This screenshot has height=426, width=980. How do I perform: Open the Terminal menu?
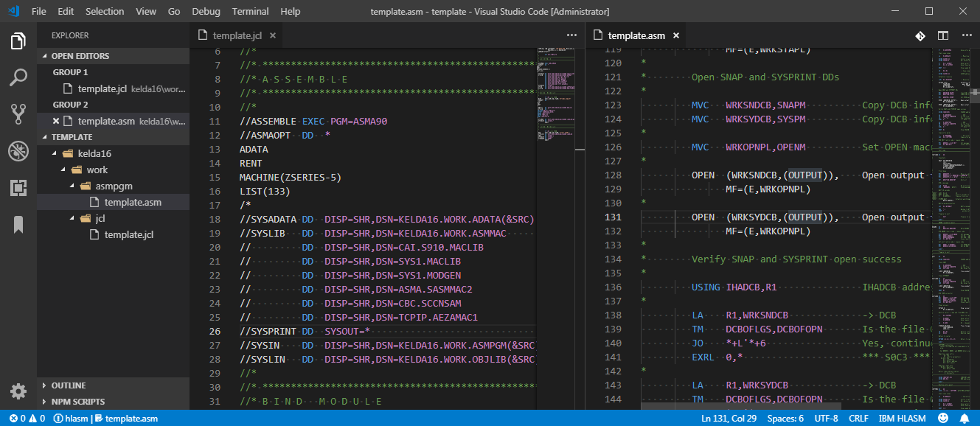click(x=250, y=11)
